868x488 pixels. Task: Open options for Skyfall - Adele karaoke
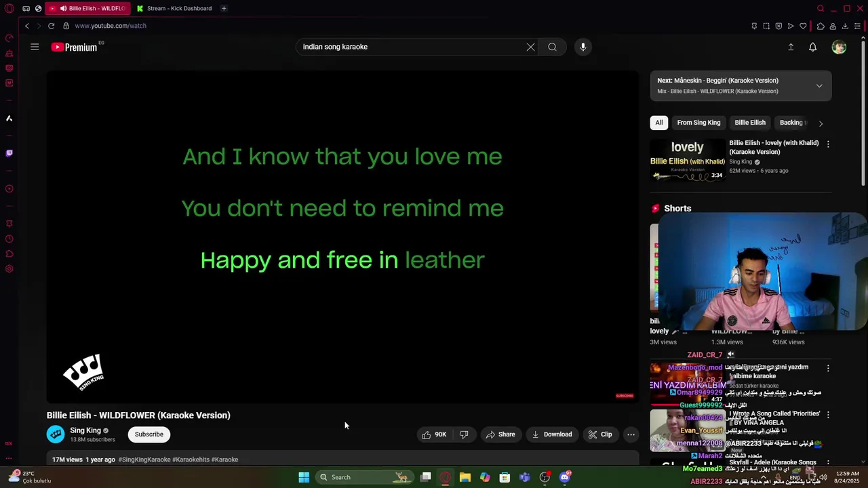(x=827, y=463)
